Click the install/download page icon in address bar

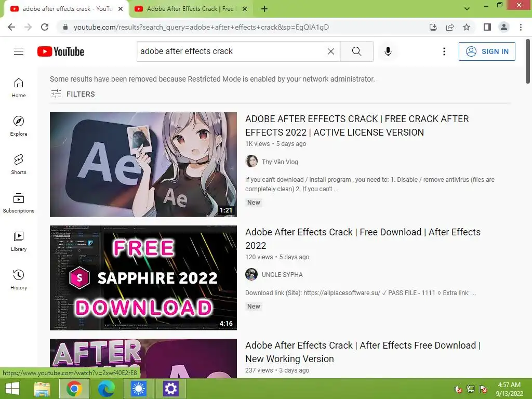pos(433,27)
